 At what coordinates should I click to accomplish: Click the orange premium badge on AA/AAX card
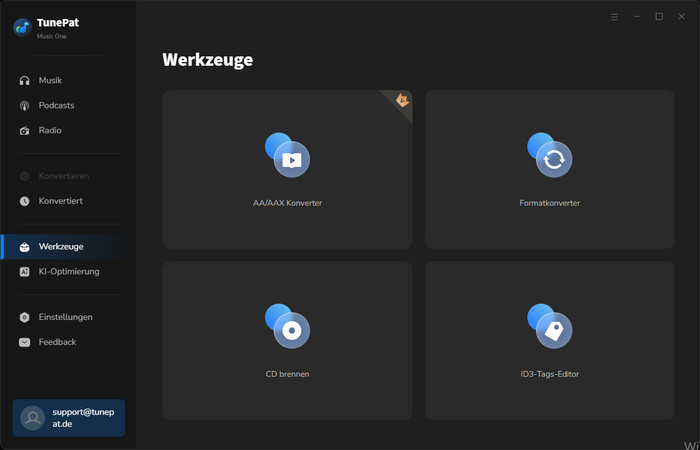pyautogui.click(x=402, y=100)
